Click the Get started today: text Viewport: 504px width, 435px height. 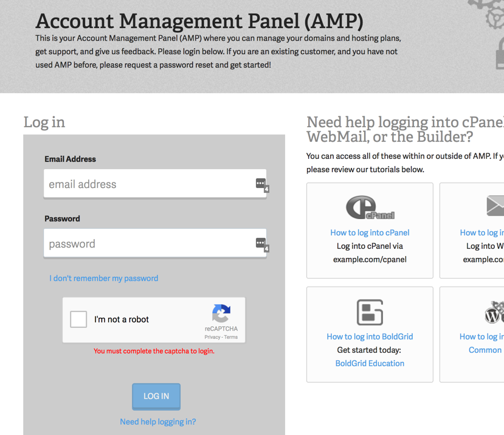[x=369, y=350]
